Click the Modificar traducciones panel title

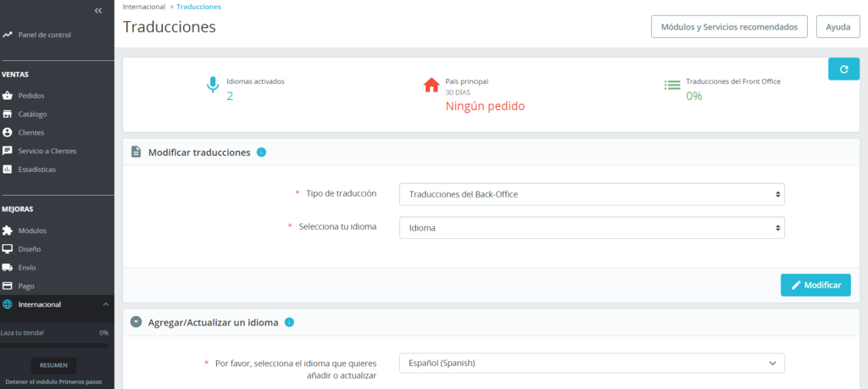[x=199, y=153]
